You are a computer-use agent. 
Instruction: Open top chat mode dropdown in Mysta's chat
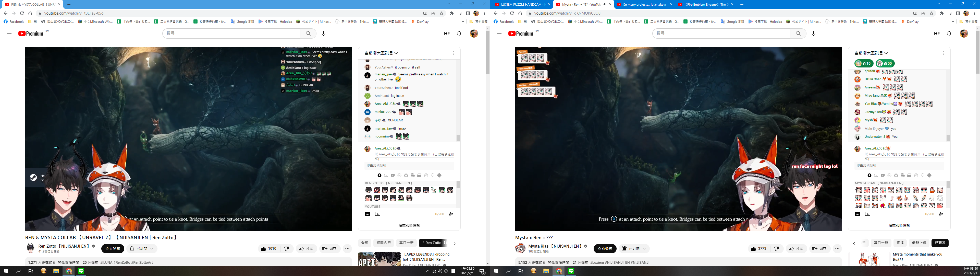tap(871, 53)
